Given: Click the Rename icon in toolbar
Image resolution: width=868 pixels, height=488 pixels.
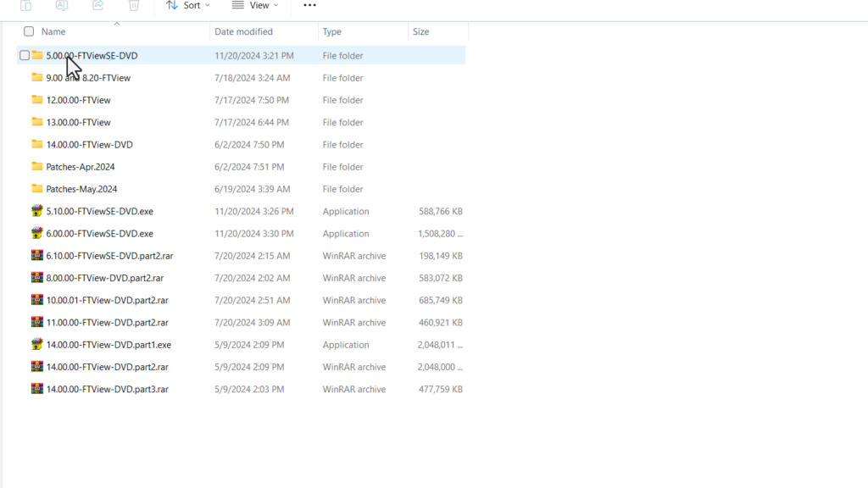Looking at the screenshot, I should (x=62, y=5).
